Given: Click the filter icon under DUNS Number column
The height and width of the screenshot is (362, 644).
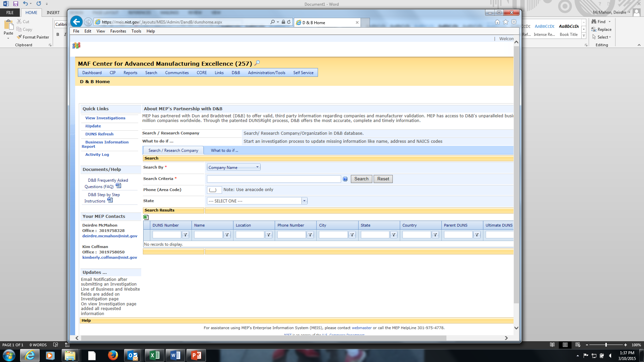Looking at the screenshot, I should tap(185, 235).
